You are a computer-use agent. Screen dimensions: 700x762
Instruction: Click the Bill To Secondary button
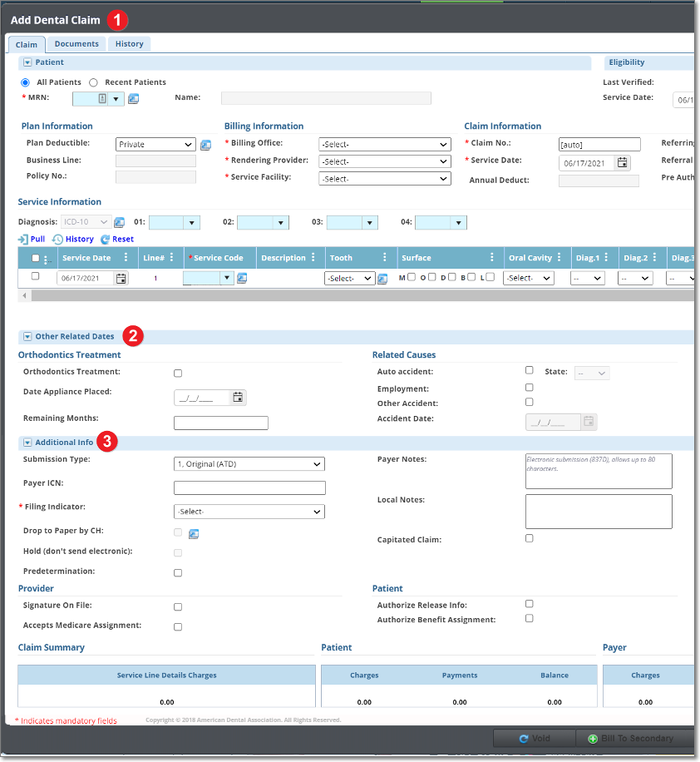coord(635,739)
